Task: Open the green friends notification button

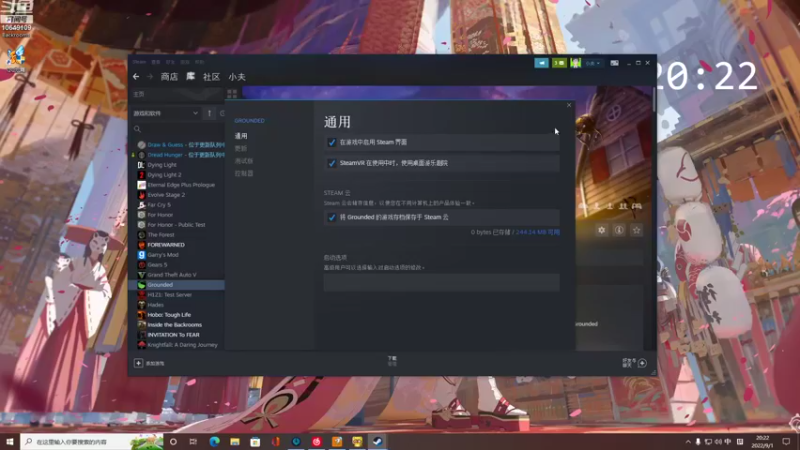Action: (x=559, y=63)
